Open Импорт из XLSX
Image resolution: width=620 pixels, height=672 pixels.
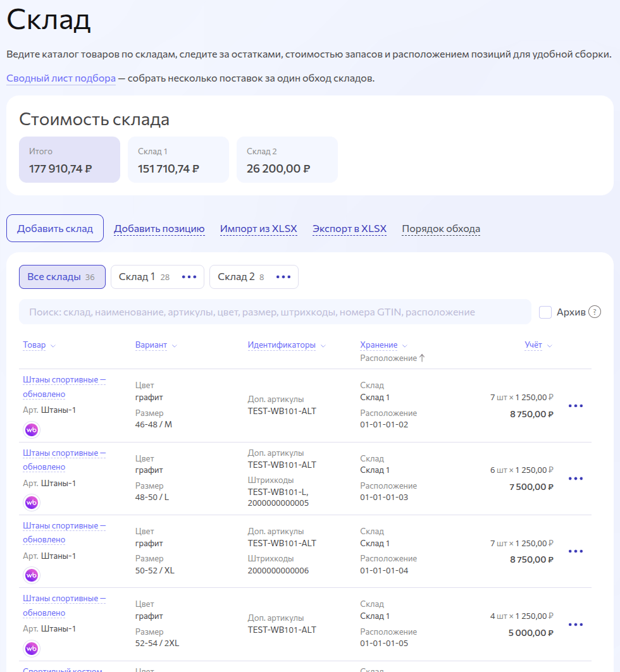[x=259, y=229]
